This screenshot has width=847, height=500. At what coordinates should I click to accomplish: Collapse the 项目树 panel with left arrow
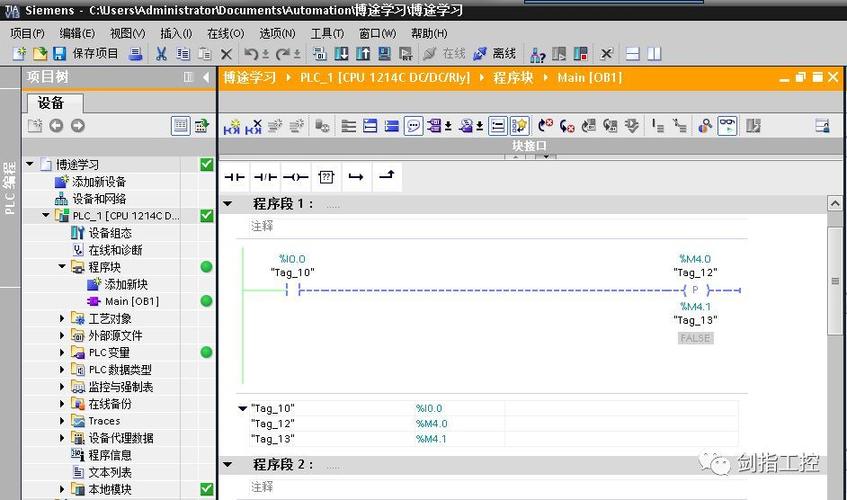click(206, 77)
